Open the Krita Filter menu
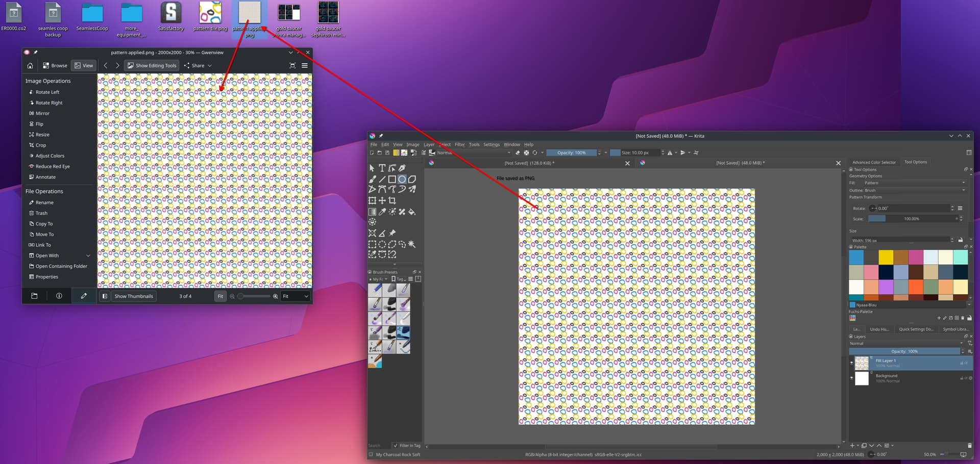The image size is (980, 464). click(459, 144)
